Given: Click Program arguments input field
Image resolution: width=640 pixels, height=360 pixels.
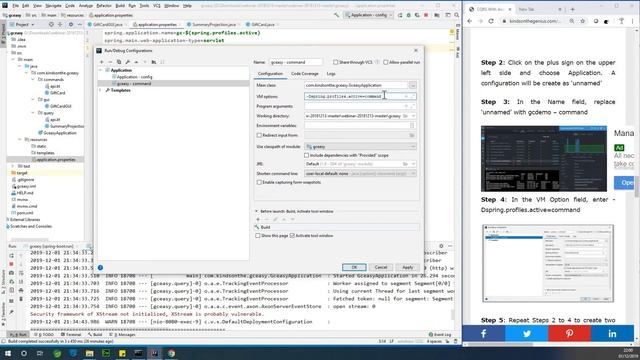Looking at the screenshot, I should 360,106.
